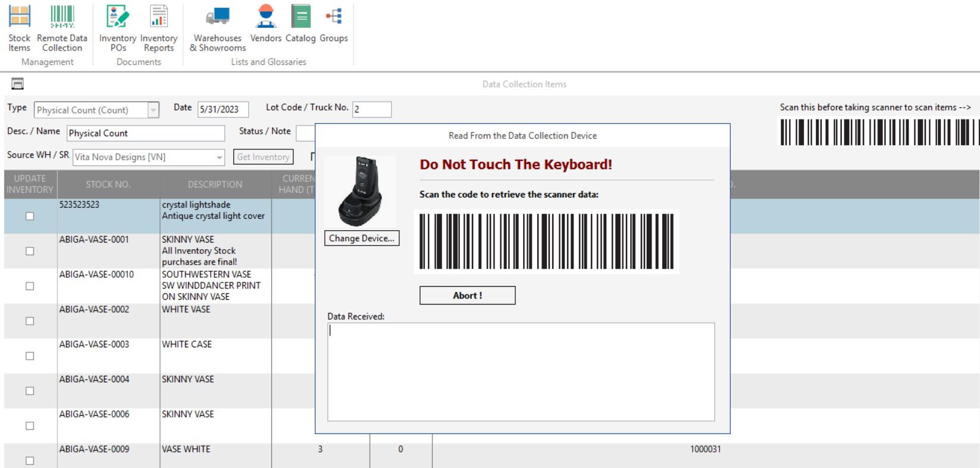Select stock number ABIGA-VASE-0002

click(94, 309)
